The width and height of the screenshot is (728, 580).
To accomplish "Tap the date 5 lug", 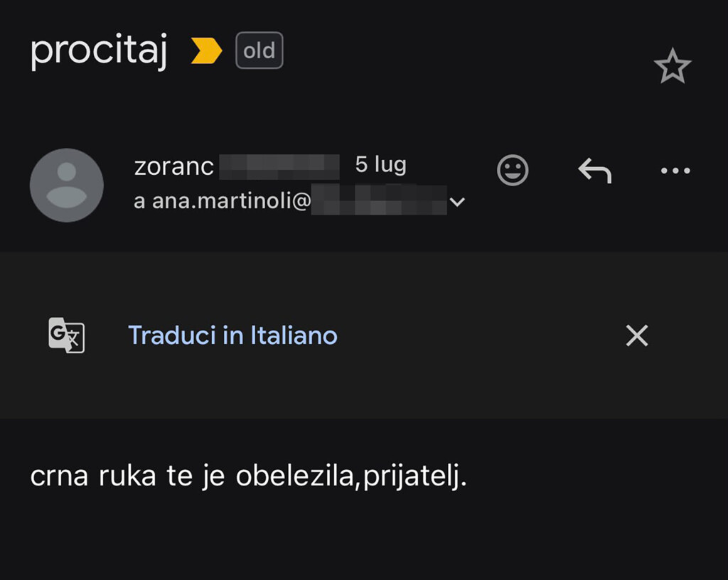I will (x=381, y=165).
